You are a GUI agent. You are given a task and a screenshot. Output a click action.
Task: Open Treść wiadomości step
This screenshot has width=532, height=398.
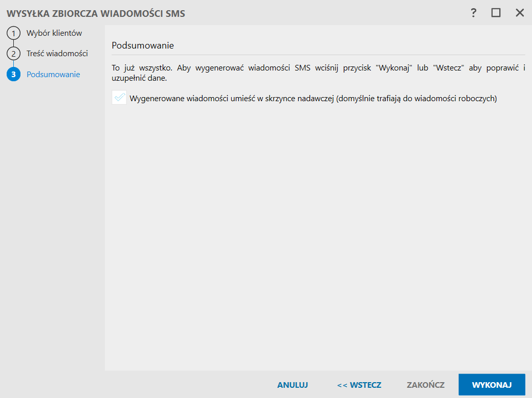pos(57,54)
